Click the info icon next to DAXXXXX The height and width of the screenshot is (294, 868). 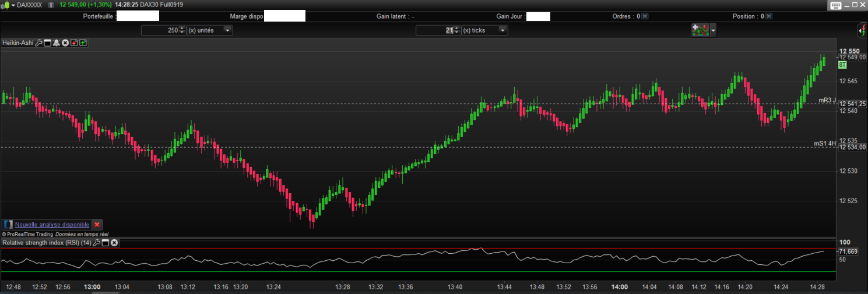pos(52,5)
